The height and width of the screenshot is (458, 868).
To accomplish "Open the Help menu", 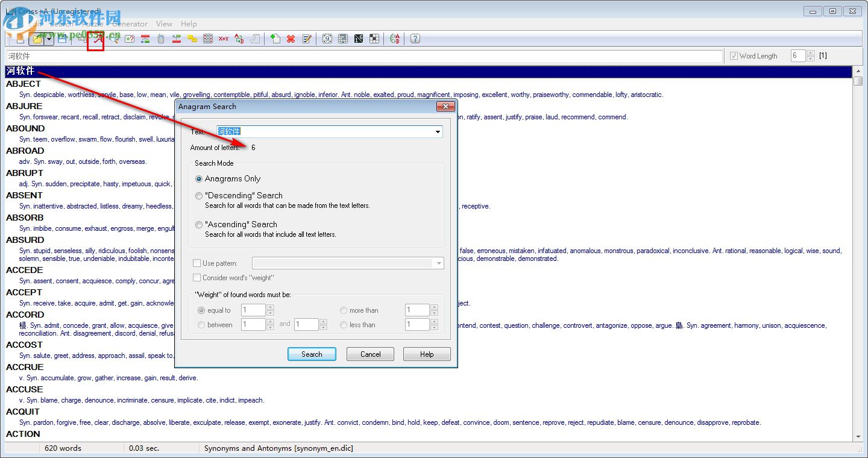I will (x=189, y=24).
